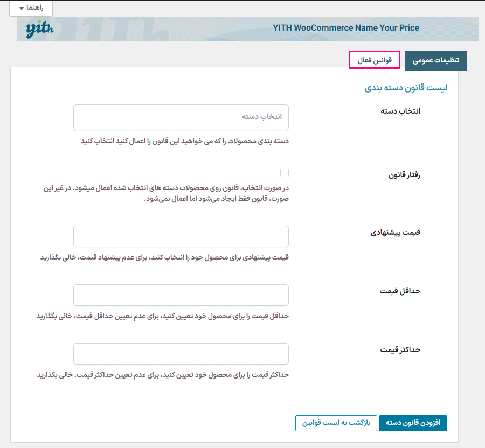Click the rule behavior description text
Image resolution: width=485 pixels, height=448 pixels.
pos(166,193)
